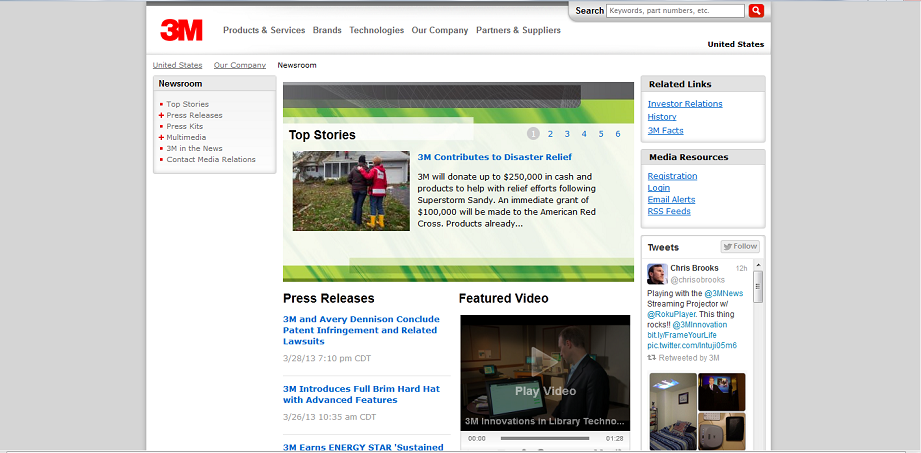Click the red search magnifier button
Viewport: 921px width, 453px height.
pos(756,11)
